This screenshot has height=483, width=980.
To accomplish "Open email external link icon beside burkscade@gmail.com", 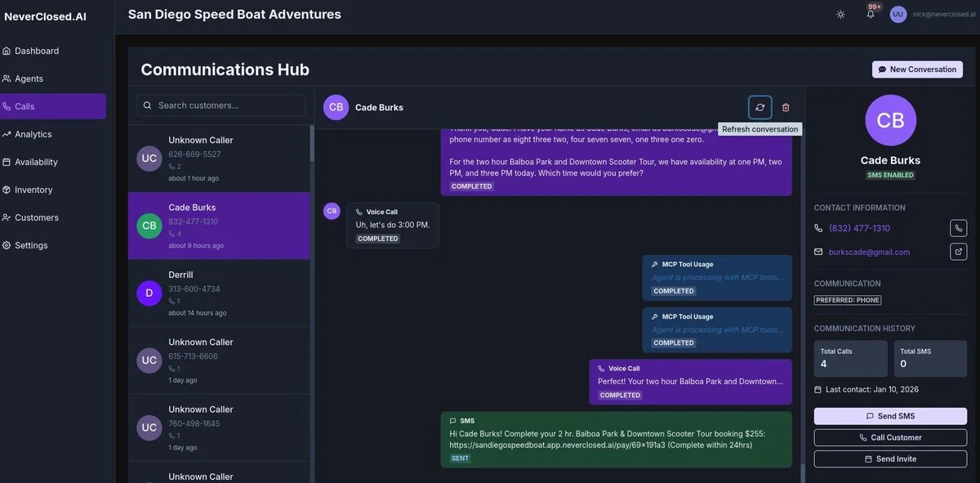I will (x=959, y=252).
